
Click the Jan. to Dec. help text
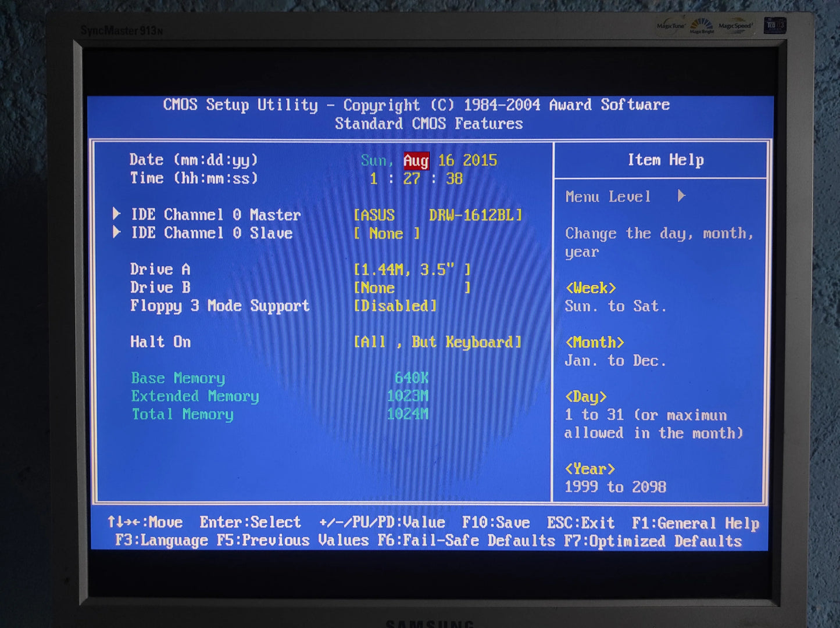coord(616,361)
